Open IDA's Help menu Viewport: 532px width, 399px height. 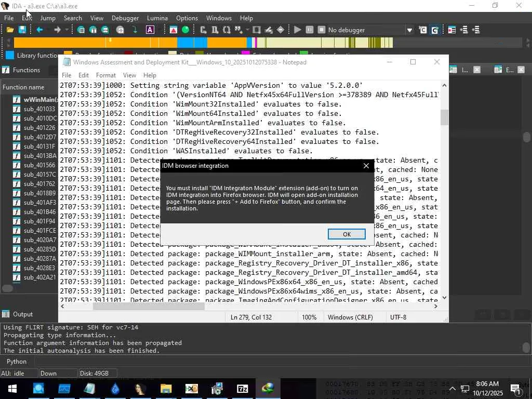(x=246, y=18)
